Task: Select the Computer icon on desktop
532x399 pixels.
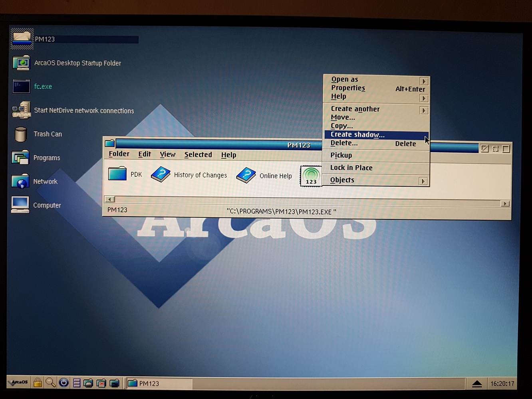Action: (20, 205)
